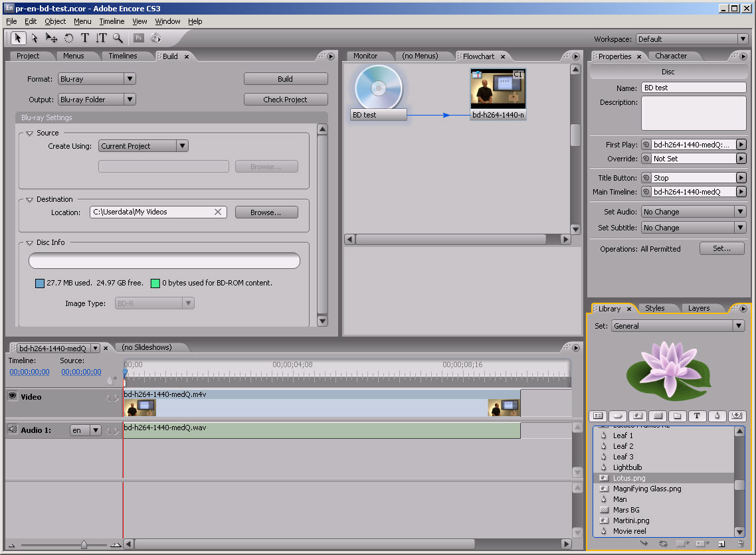Open the Build panel options menu
The image size is (756, 555).
point(331,56)
